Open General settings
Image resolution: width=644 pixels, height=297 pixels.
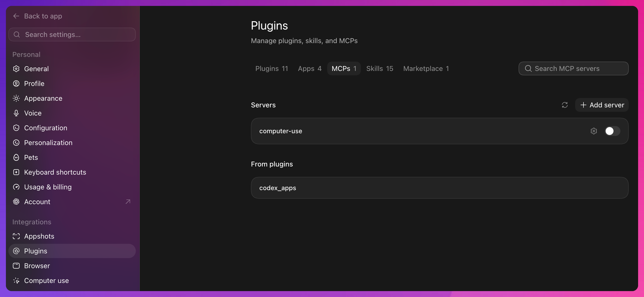(x=72, y=69)
